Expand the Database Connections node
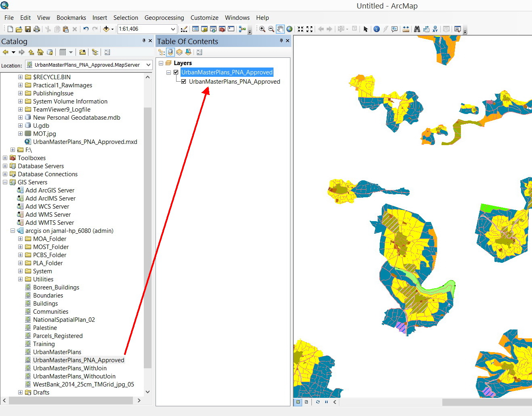The image size is (532, 416). click(5, 174)
